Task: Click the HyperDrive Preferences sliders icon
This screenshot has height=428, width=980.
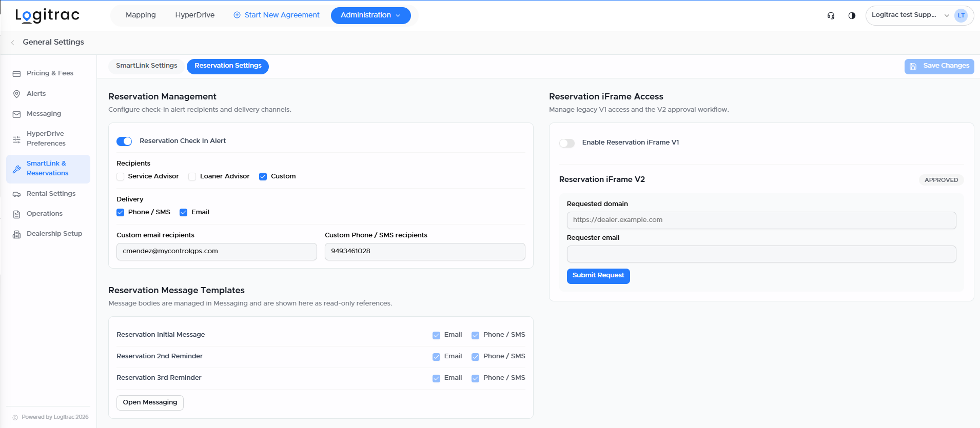Action: pos(16,139)
